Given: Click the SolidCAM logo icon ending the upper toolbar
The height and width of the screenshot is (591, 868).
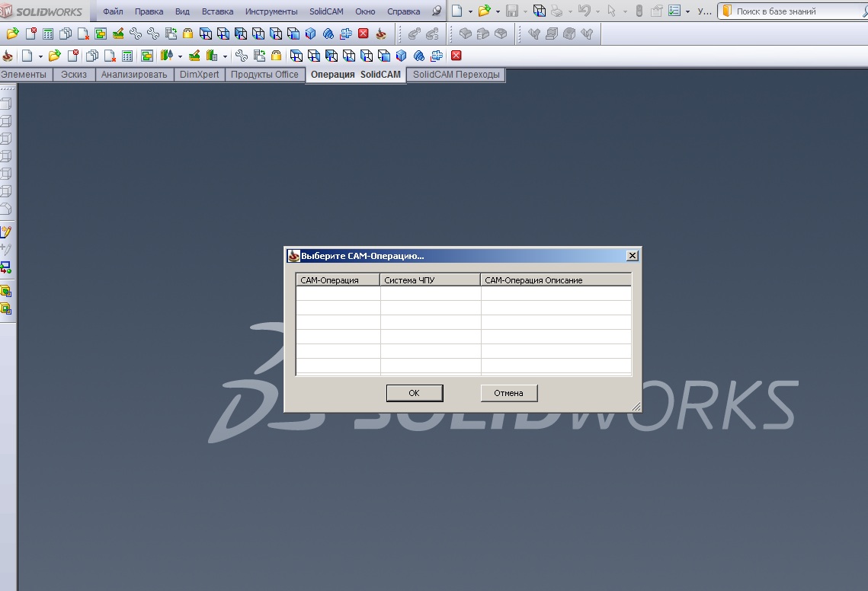Looking at the screenshot, I should pyautogui.click(x=381, y=34).
